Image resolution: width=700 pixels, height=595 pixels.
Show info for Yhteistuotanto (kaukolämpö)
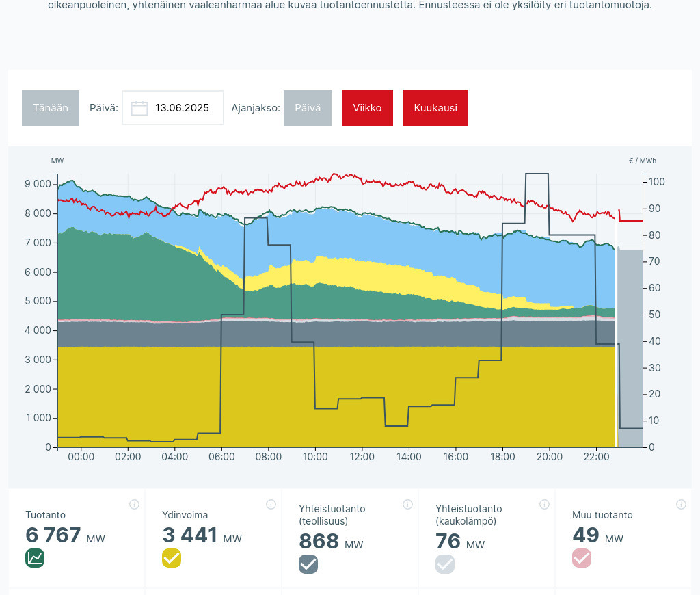pyautogui.click(x=544, y=505)
